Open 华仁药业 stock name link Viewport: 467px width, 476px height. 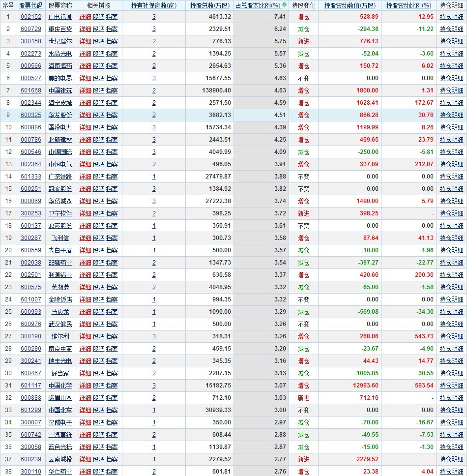click(60, 472)
